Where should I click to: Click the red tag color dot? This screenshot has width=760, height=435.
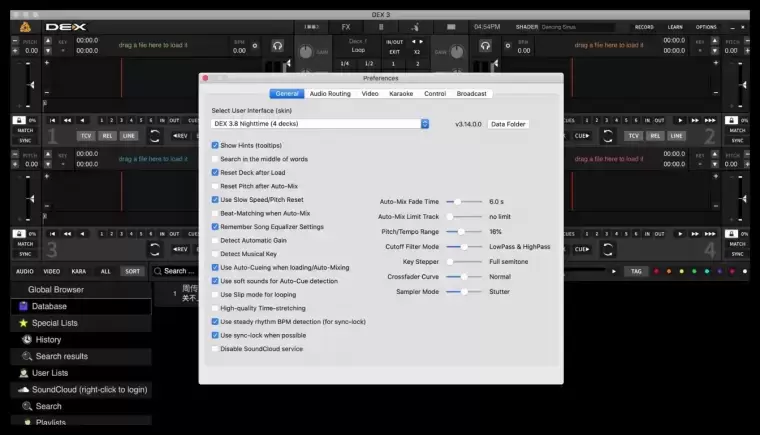[656, 272]
